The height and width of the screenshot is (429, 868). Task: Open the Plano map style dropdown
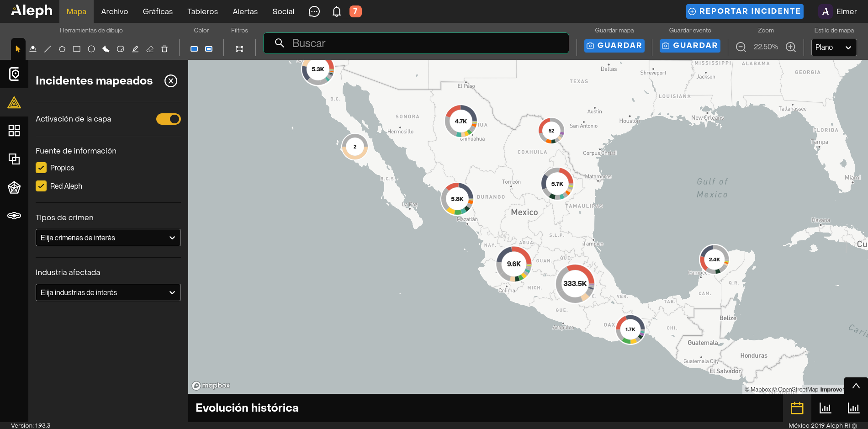[834, 48]
